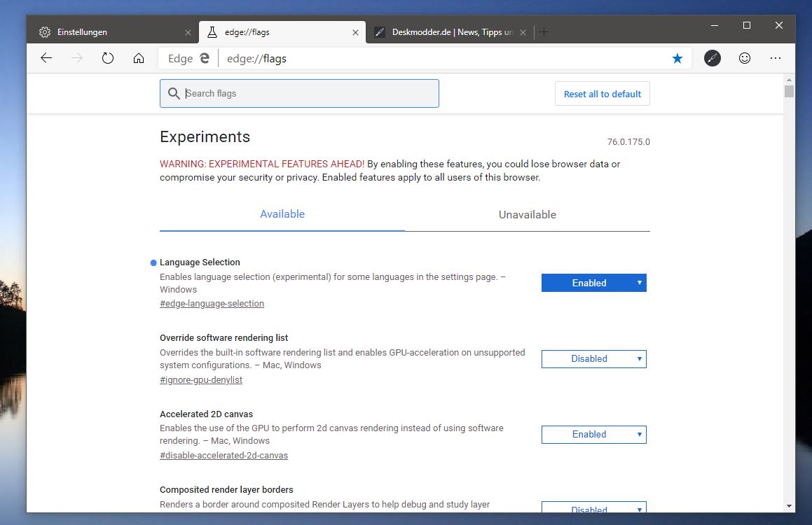The image size is (812, 525).
Task: Maximize the Edge browser window
Action: point(747,24)
